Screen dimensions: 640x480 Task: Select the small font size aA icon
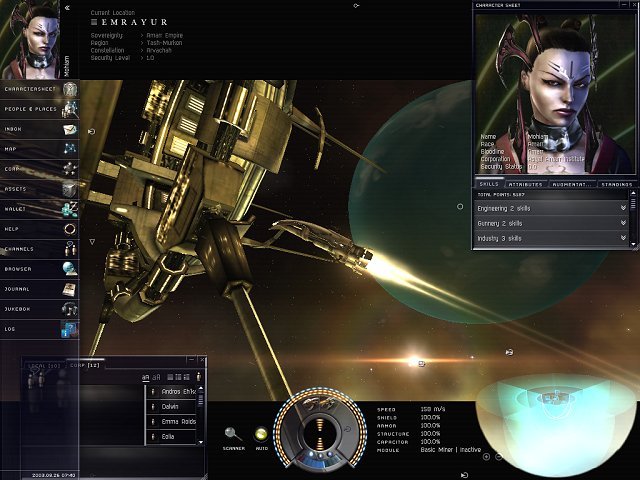[146, 378]
